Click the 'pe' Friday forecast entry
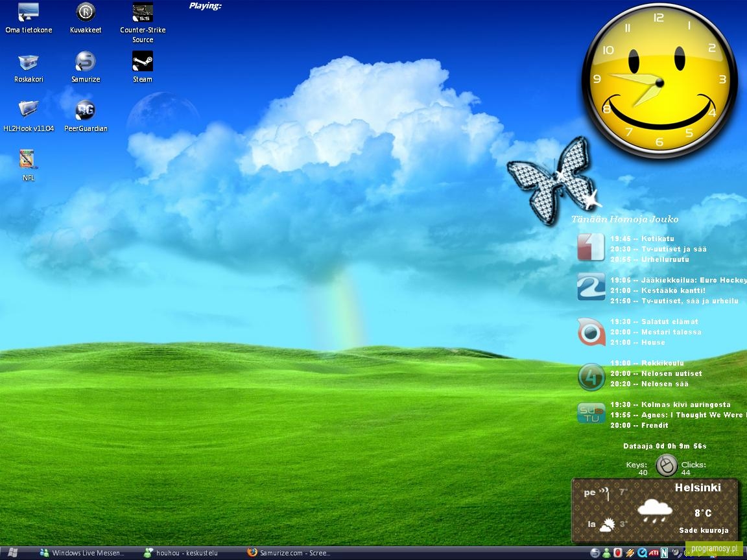The height and width of the screenshot is (560, 747). point(606,493)
